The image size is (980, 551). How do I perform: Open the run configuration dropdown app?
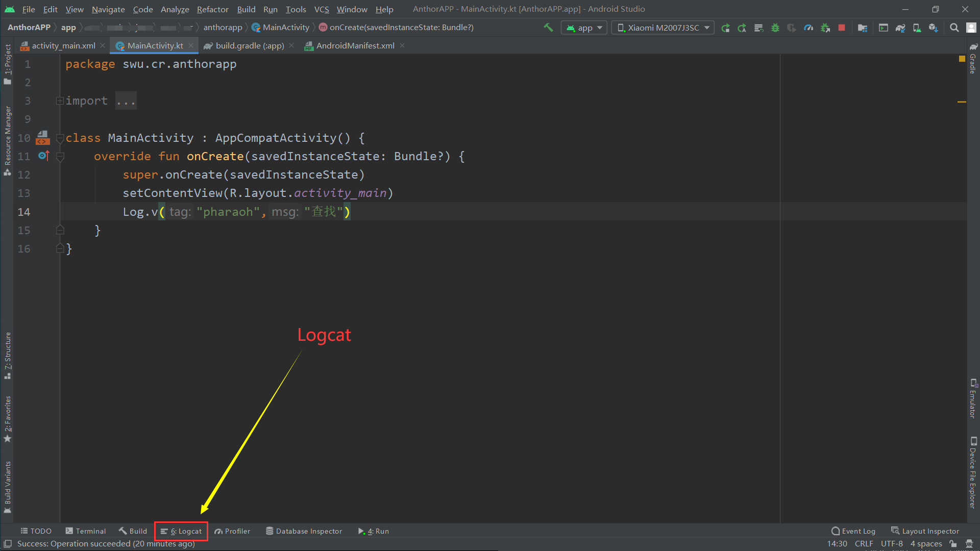[x=583, y=28]
